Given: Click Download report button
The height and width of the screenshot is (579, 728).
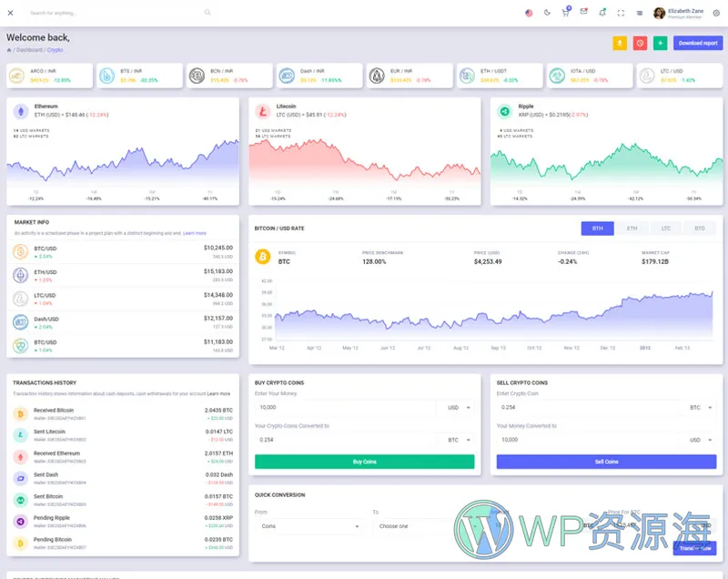Looking at the screenshot, I should pyautogui.click(x=698, y=43).
